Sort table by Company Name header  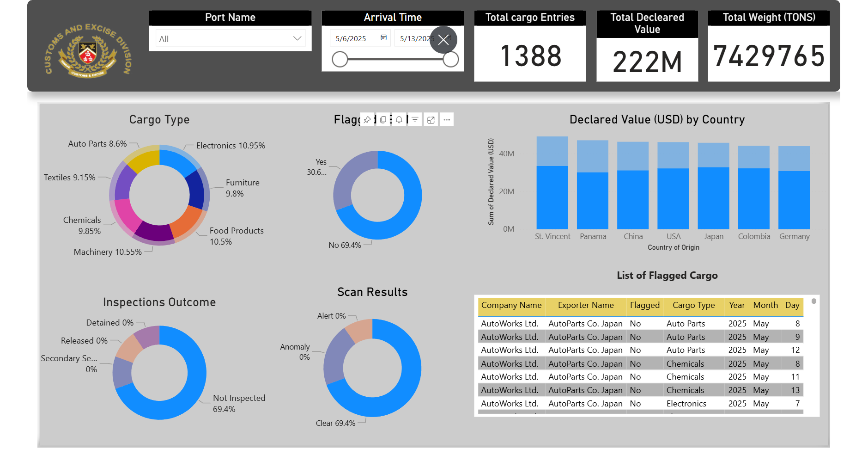click(x=511, y=305)
